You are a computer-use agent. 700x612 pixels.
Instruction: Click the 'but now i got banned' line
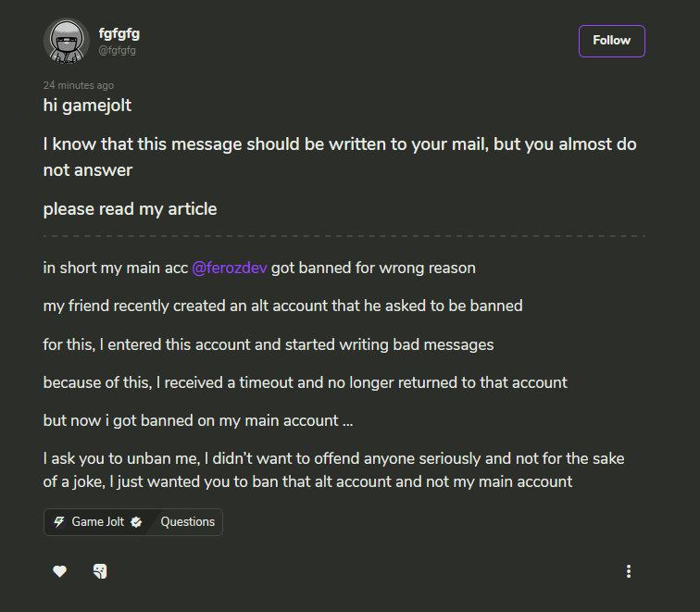198,420
